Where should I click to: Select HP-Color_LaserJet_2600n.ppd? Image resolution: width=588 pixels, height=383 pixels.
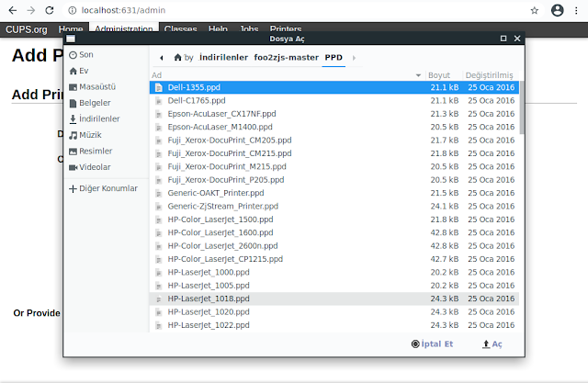(334, 246)
